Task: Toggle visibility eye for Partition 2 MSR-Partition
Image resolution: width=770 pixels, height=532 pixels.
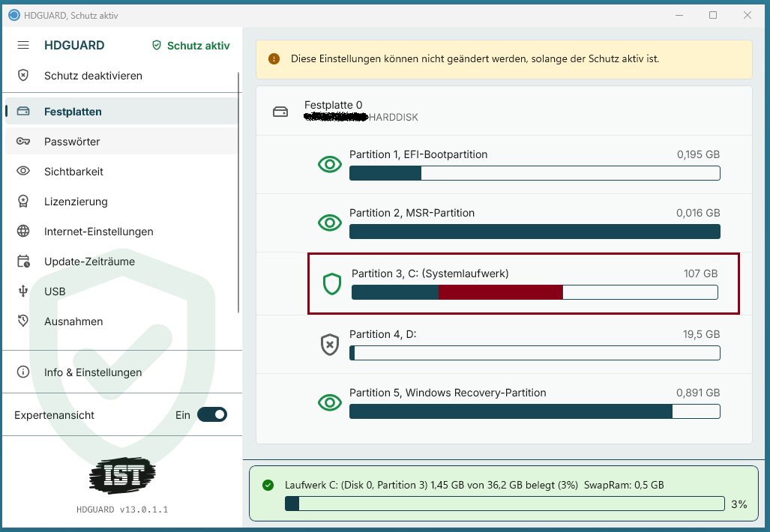Action: pos(330,223)
